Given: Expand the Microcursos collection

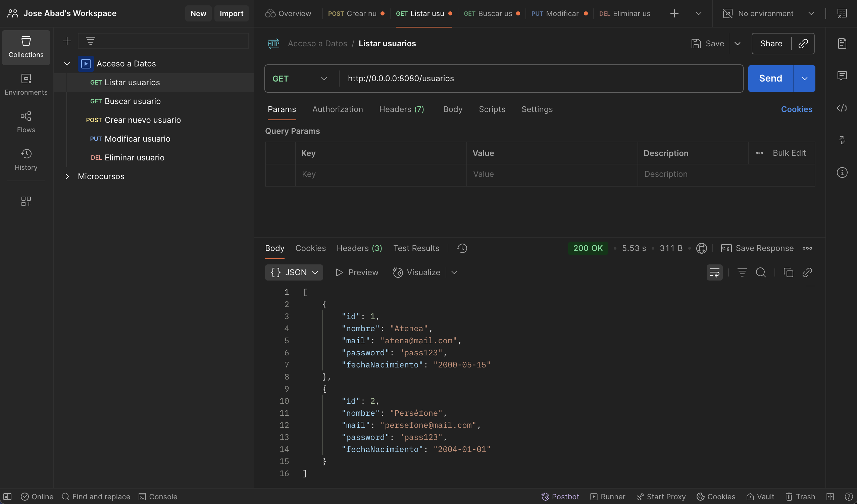Looking at the screenshot, I should [x=67, y=176].
